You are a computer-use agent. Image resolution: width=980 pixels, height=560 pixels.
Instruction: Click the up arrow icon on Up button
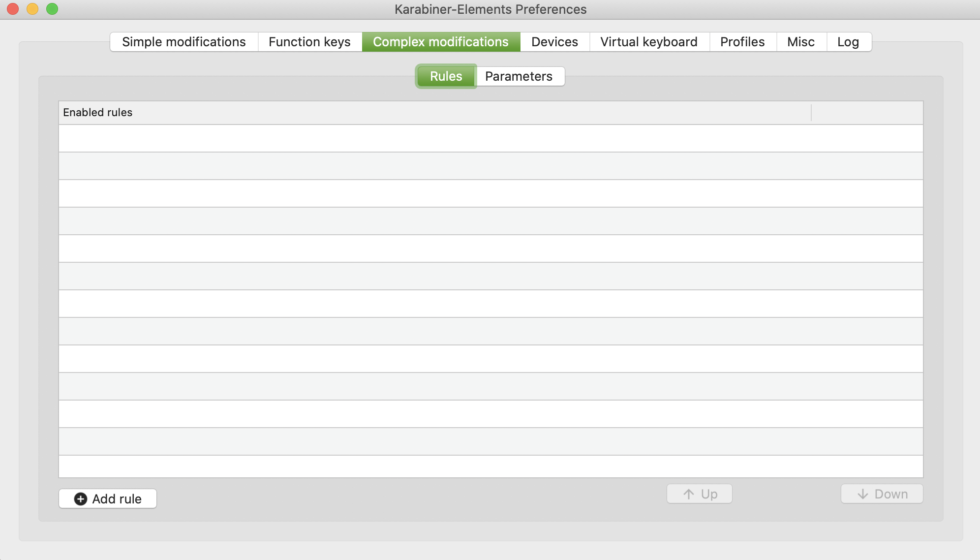[689, 494]
